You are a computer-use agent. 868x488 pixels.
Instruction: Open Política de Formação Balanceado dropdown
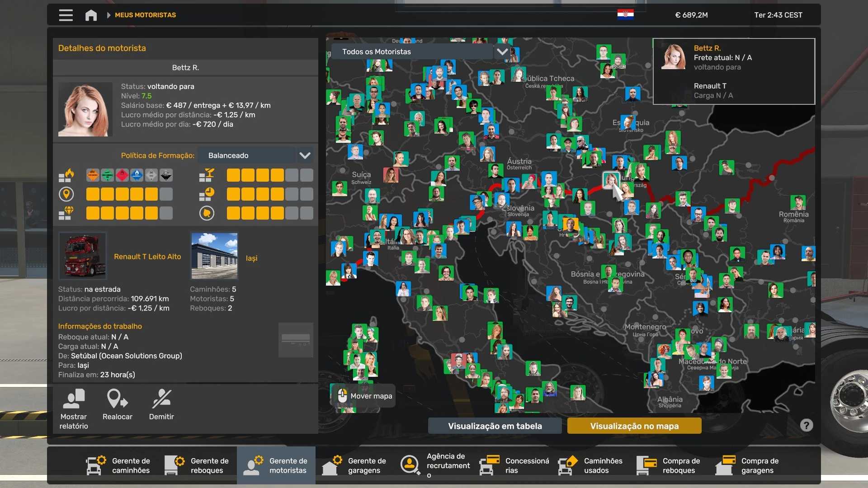click(x=247, y=155)
